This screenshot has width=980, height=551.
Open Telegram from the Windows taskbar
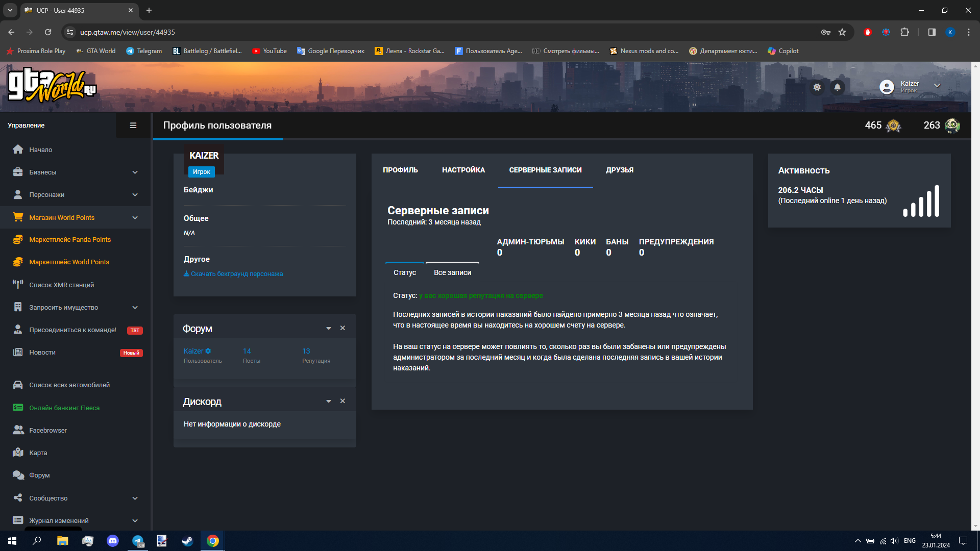click(x=138, y=541)
